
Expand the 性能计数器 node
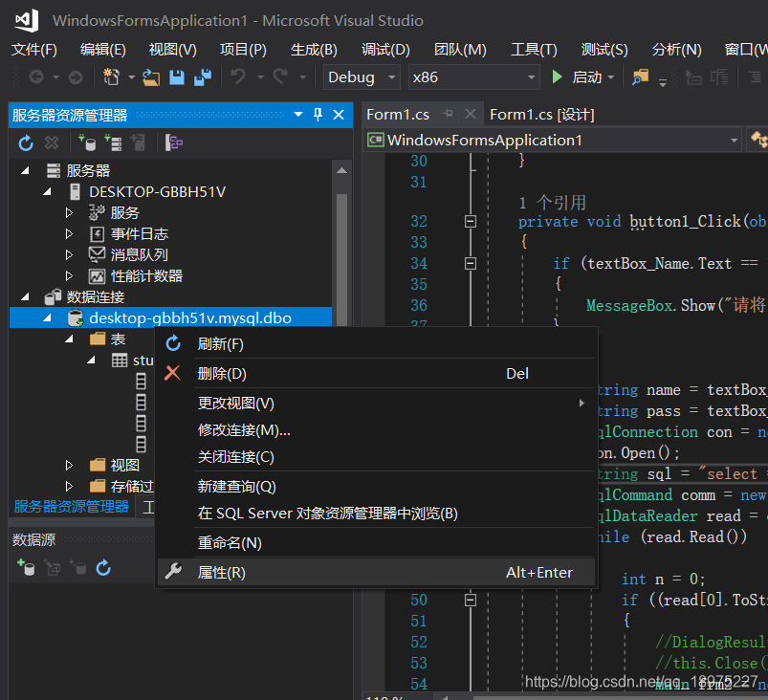[x=69, y=275]
